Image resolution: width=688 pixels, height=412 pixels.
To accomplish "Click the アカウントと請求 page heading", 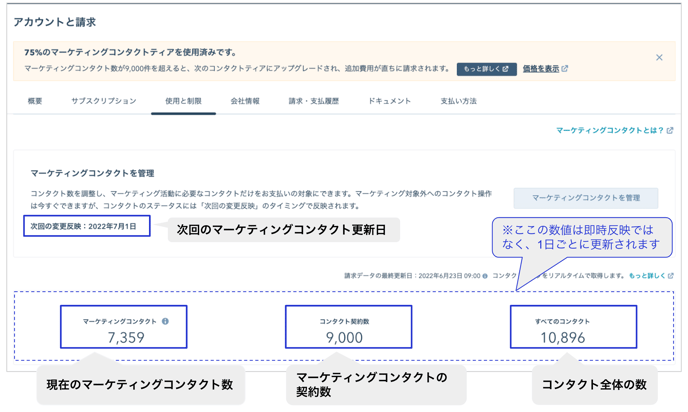I will pos(54,22).
